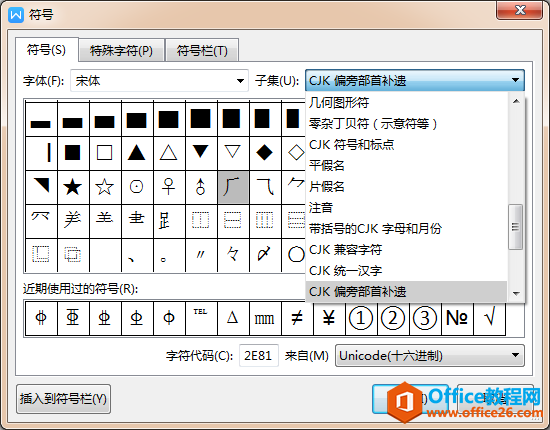
Task: Select the № numero recent symbol
Action: (457, 318)
